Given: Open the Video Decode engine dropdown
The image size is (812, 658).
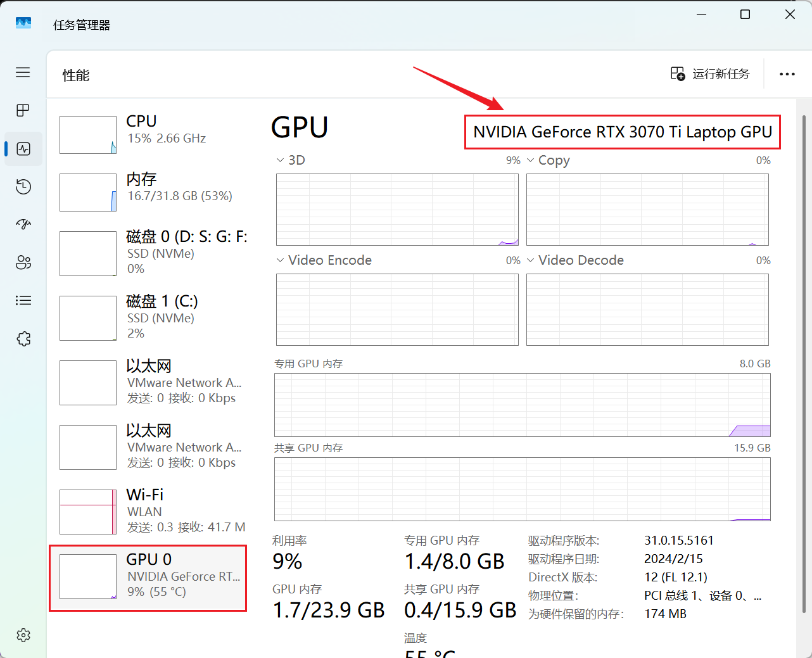Looking at the screenshot, I should 575,260.
